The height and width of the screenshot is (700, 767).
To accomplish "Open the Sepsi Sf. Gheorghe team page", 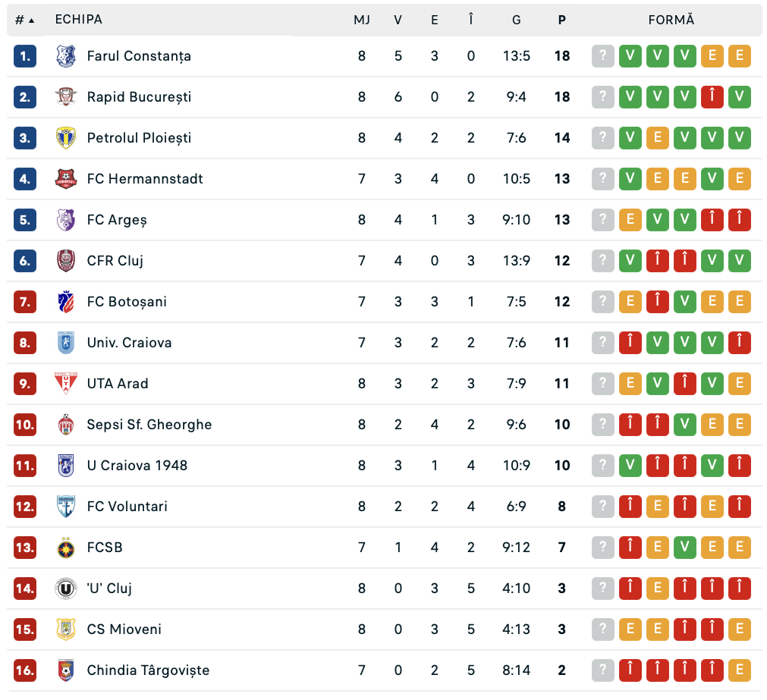I will (149, 425).
